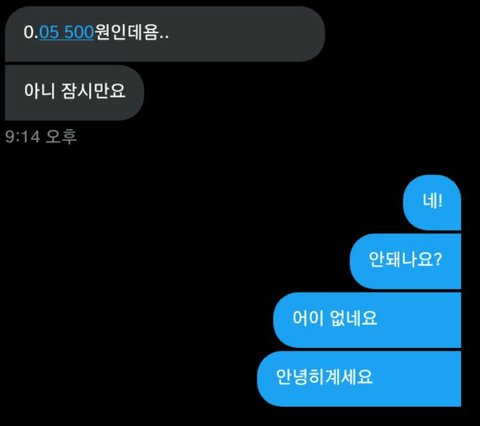The image size is (480, 426).
Task: Tap empty right side of "어이 없네요" bubble
Action: pyautogui.click(x=419, y=320)
